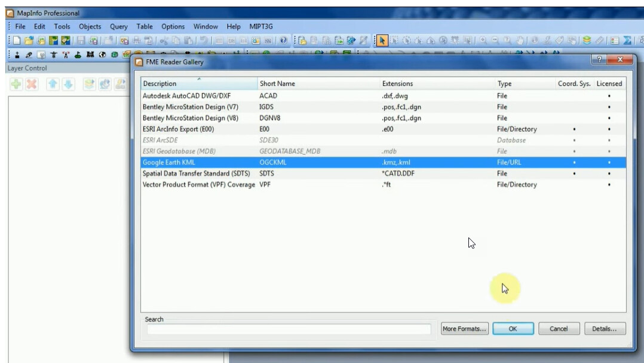Click the blue Move Layer Up arrow

(53, 84)
